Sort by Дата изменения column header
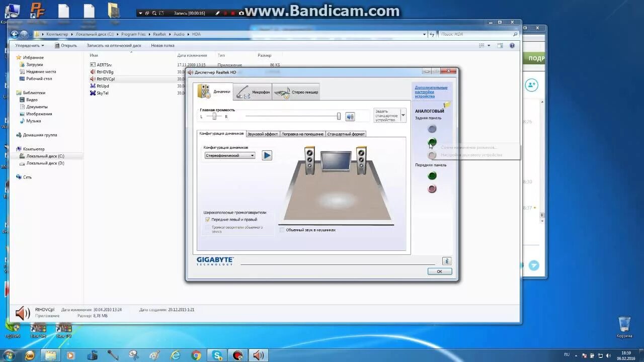The image size is (644, 362). click(192, 55)
